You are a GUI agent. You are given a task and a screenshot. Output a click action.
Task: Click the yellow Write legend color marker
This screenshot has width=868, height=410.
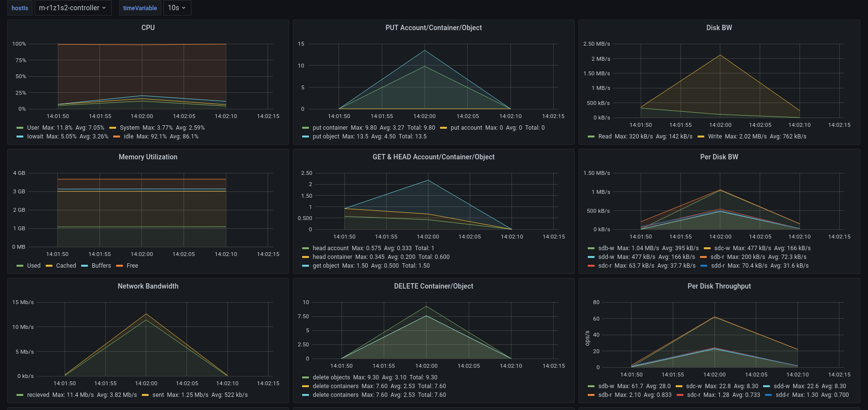[x=701, y=137]
